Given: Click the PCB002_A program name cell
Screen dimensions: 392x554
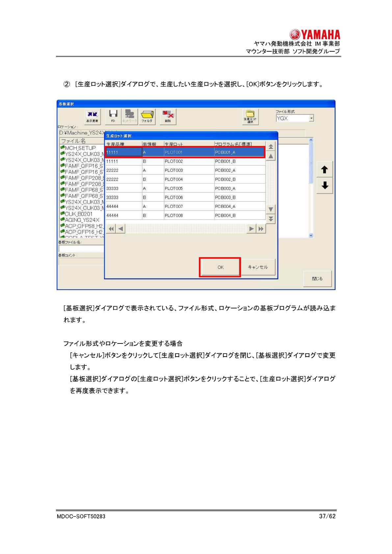Looking at the screenshot, I should tap(240, 170).
